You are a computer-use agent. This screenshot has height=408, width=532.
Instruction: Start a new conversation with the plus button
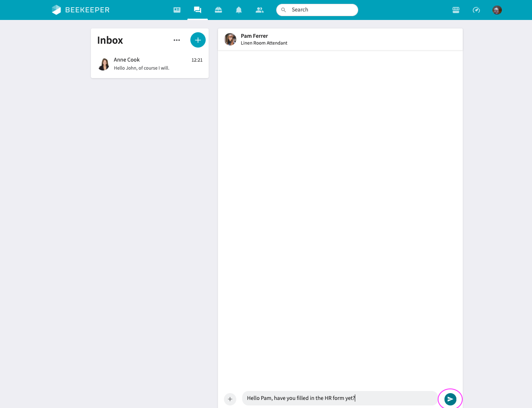coord(198,40)
